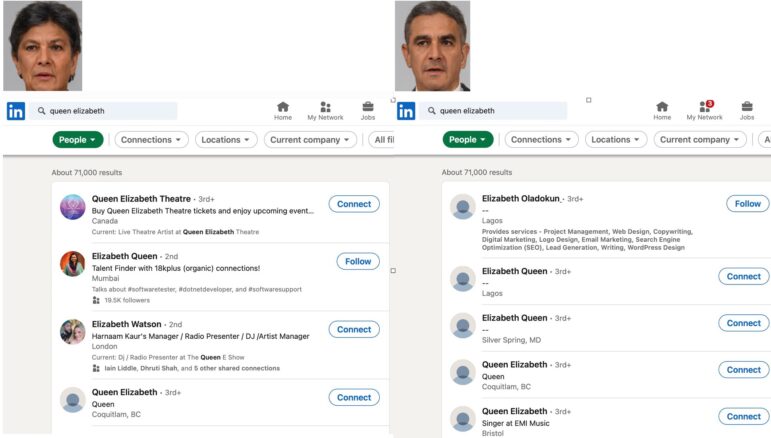Open Queen Elizabeth Theatre profile name link
The width and height of the screenshot is (771, 438).
141,199
